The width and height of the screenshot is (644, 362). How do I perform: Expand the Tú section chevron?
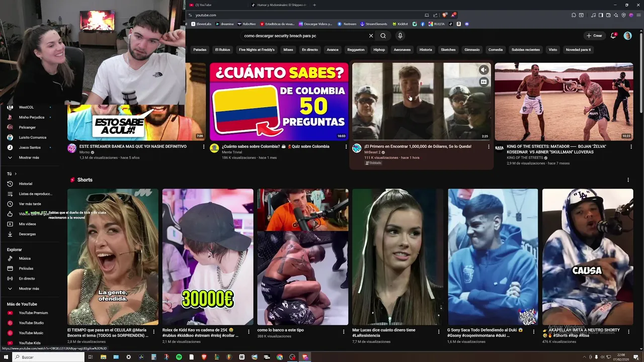(15, 174)
